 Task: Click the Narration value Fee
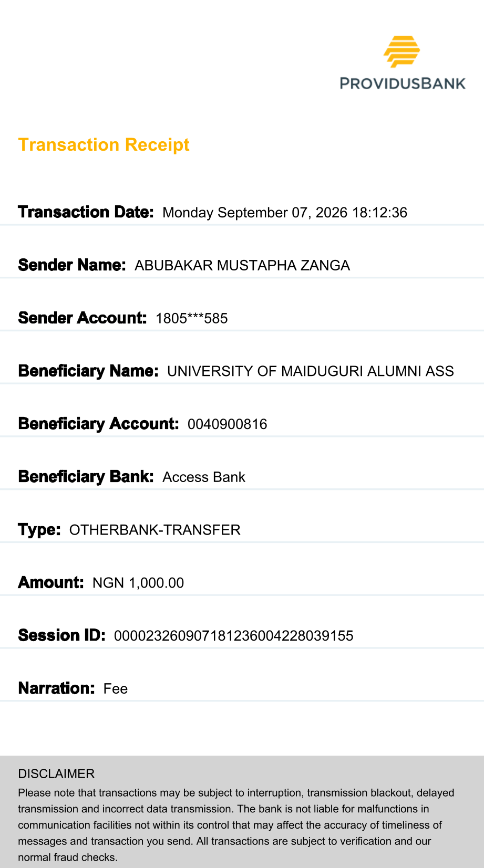point(116,689)
